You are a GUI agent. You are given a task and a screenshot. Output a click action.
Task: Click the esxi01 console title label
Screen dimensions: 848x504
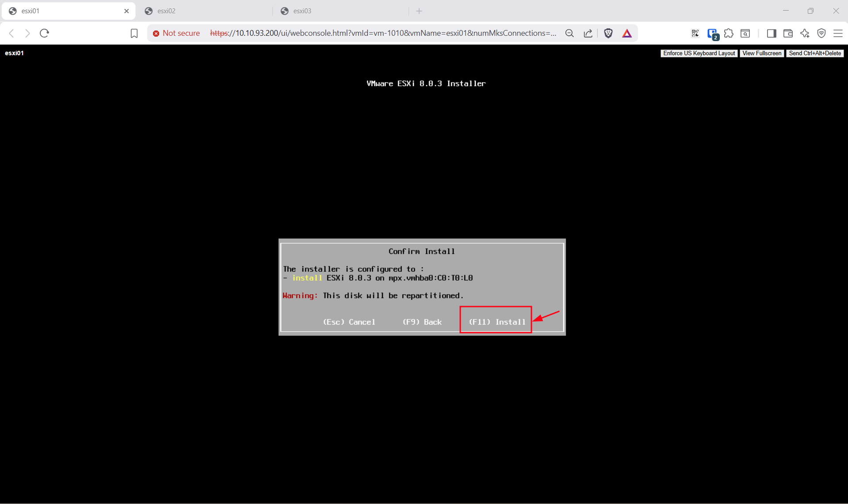tap(15, 53)
